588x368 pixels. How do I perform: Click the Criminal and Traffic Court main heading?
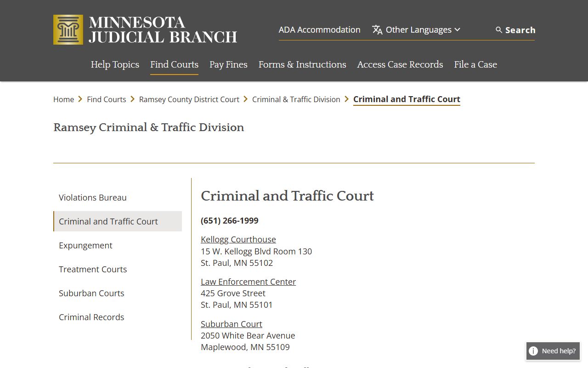point(287,196)
